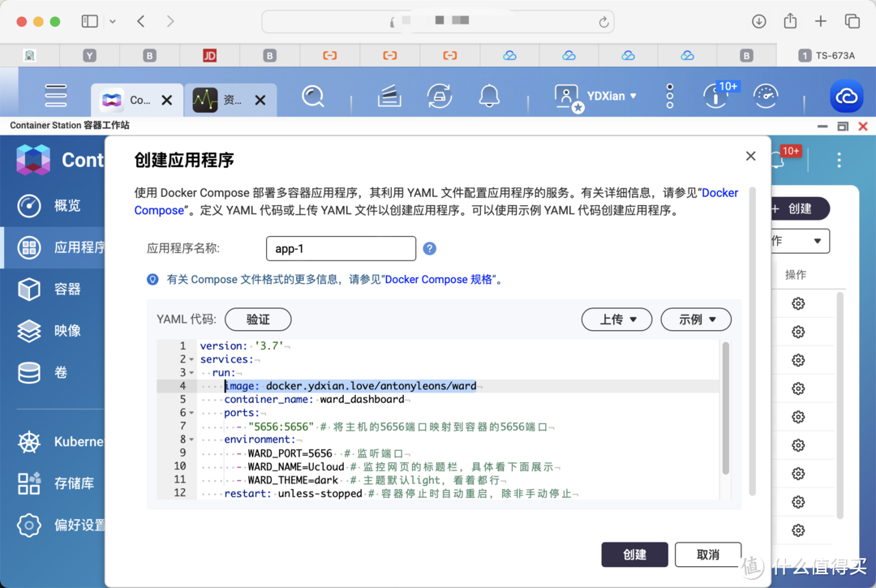This screenshot has height=588, width=876.
Task: Open the 示例 (Example) dropdown
Action: pos(696,319)
